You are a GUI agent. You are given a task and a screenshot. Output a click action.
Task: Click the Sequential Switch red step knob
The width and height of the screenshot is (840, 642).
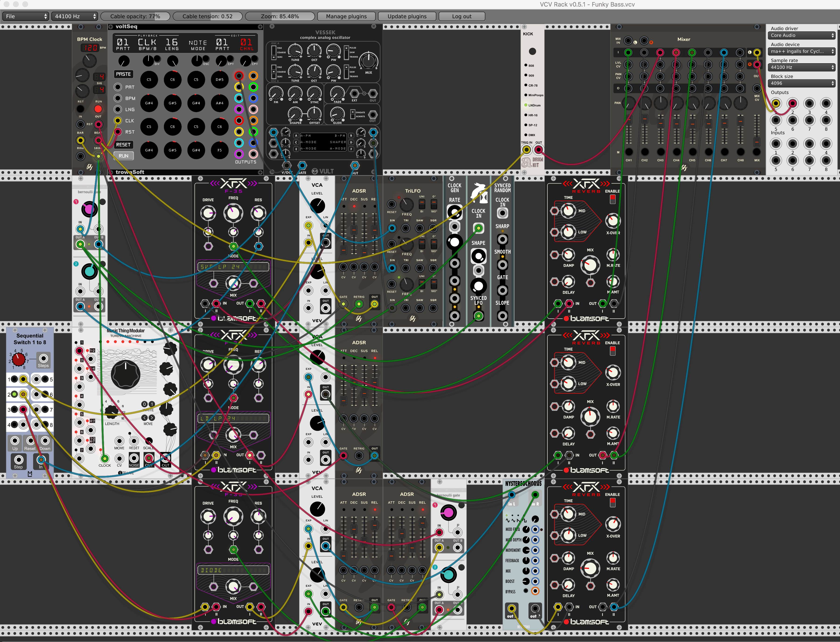point(18,359)
